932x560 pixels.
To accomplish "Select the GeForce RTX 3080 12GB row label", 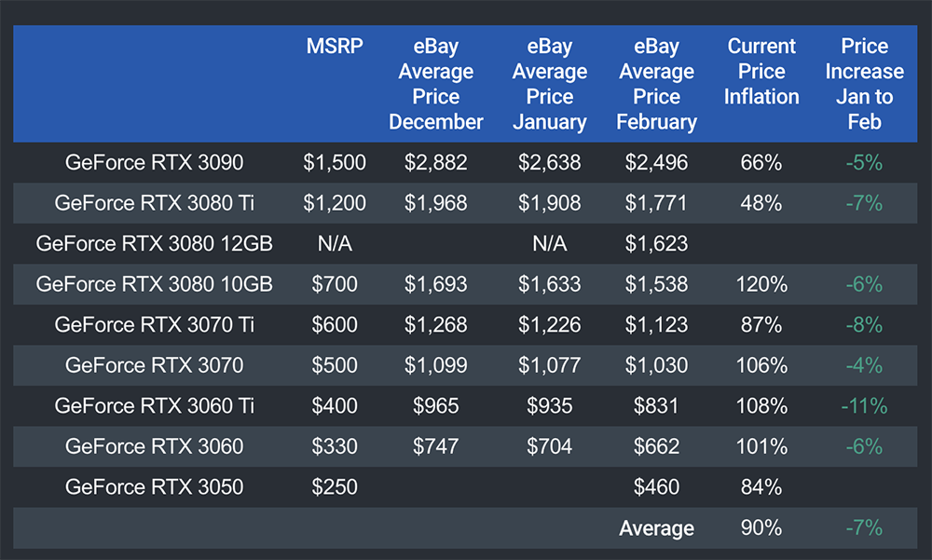I will point(154,244).
